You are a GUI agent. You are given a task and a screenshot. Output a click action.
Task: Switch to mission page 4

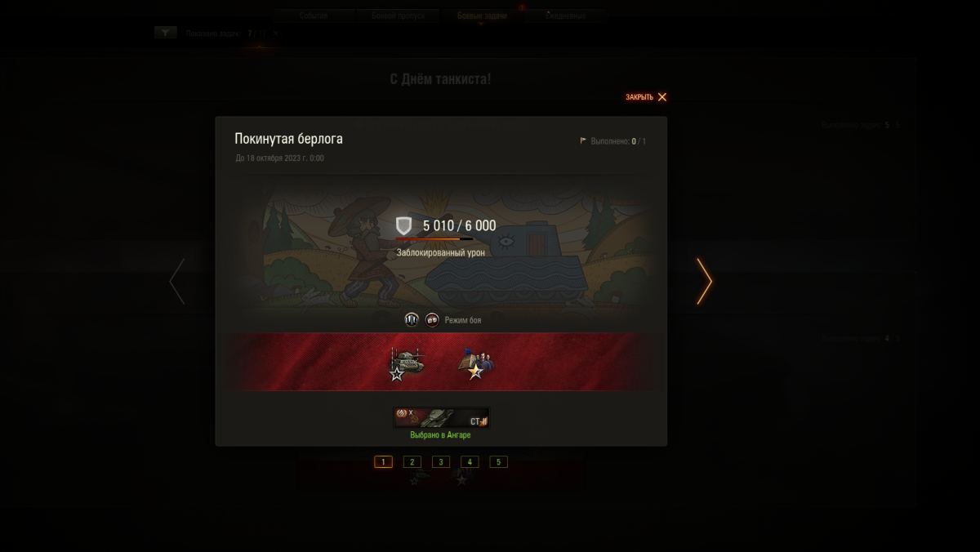click(x=470, y=462)
